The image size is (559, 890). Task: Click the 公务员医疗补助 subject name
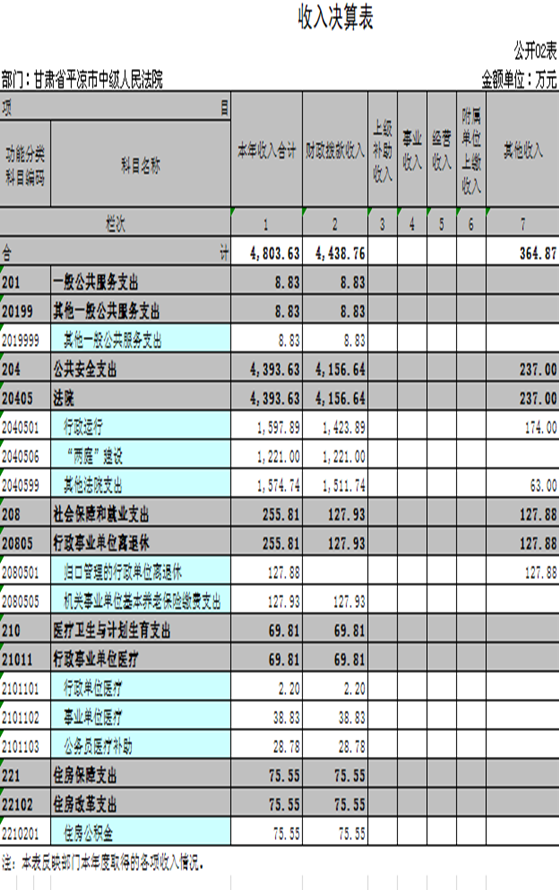tap(98, 746)
